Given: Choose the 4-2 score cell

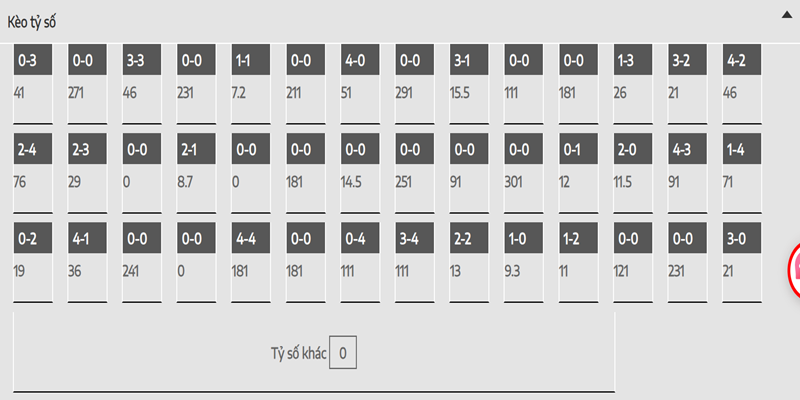Looking at the screenshot, I should (742, 84).
